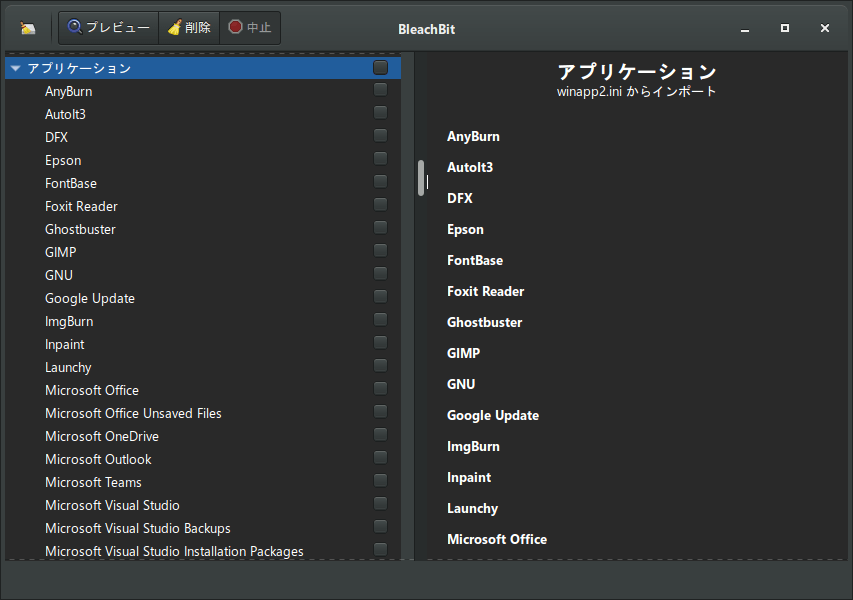Viewport: 853px width, 600px height.
Task: Select the Inpaint tree row
Action: pyautogui.click(x=203, y=344)
